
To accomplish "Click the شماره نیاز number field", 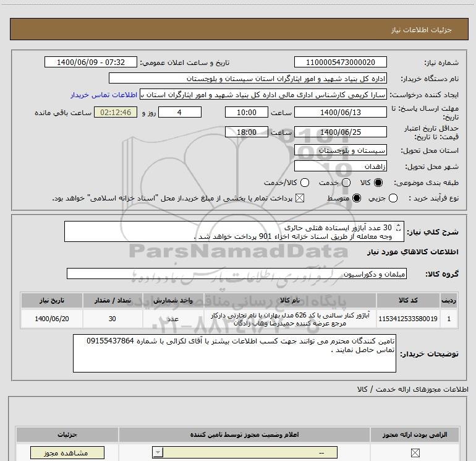I will 340,62.
